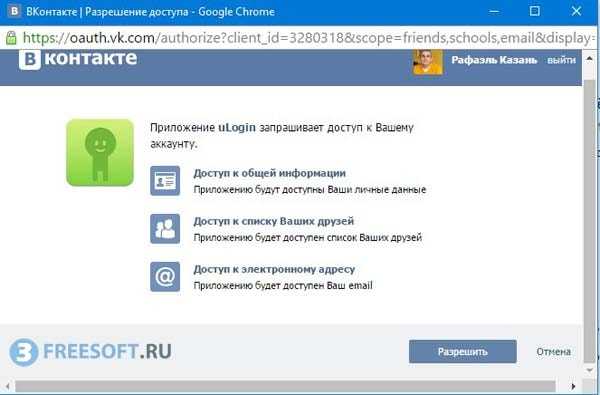Click the horizontal scrollbar thumb
Image resolution: width=600 pixels, height=395 pixels.
[x=285, y=386]
